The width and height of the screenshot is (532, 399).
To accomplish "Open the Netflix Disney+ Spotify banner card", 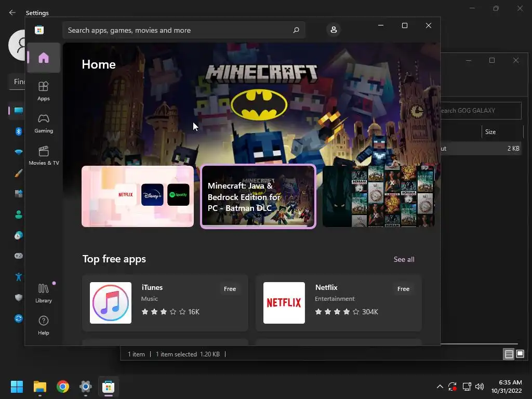I will click(137, 196).
